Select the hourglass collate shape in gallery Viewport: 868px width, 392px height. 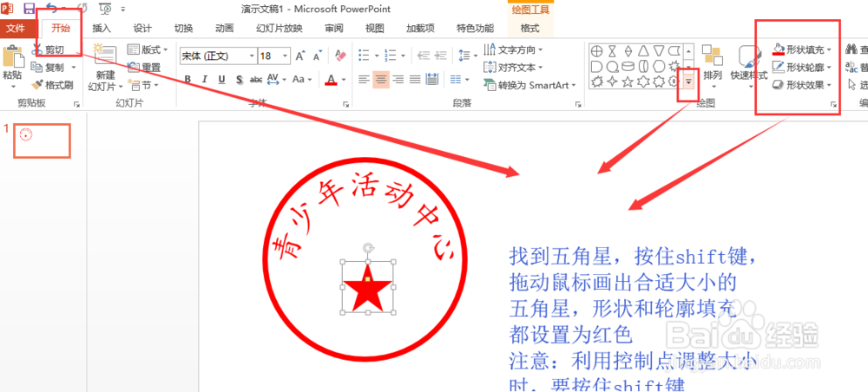(612, 51)
